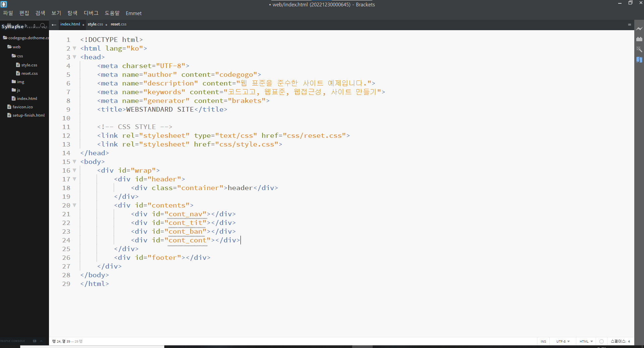Collapse the wrap div fold on line 16
The width and height of the screenshot is (644, 348).
pos(74,170)
